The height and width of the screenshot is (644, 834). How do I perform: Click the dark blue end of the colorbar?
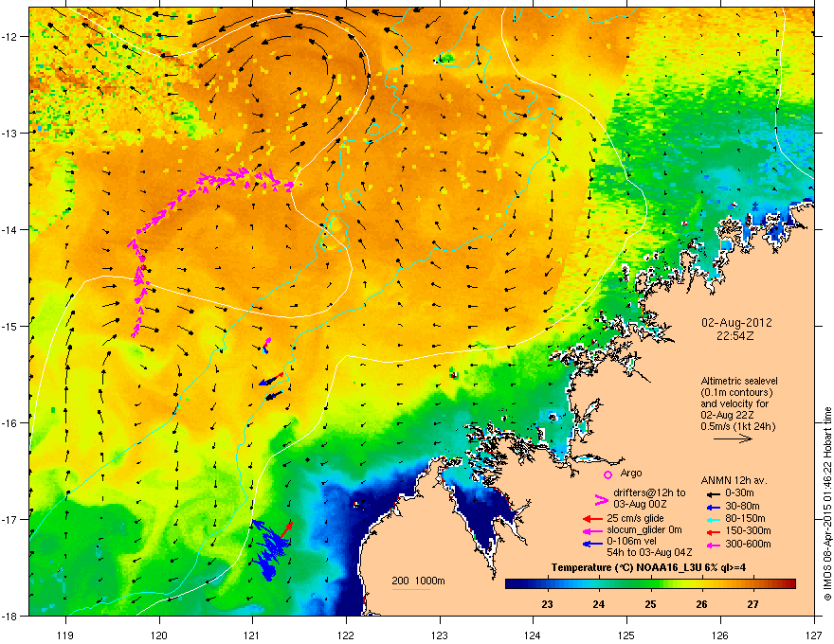(x=511, y=584)
